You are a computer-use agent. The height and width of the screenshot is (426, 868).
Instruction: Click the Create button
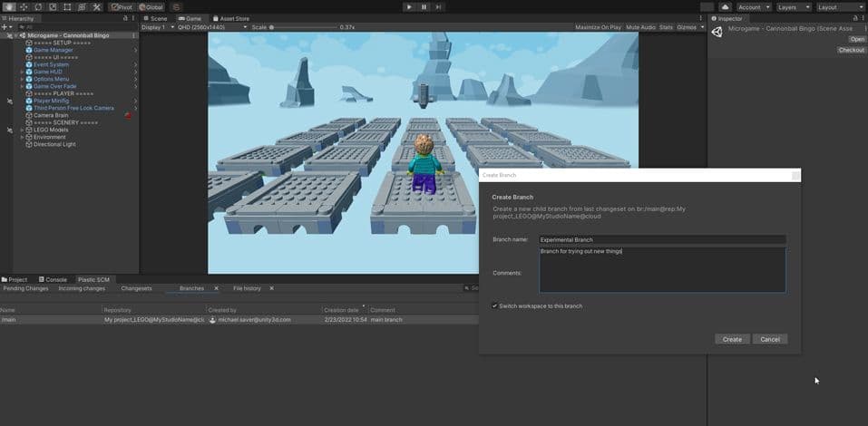pos(732,339)
